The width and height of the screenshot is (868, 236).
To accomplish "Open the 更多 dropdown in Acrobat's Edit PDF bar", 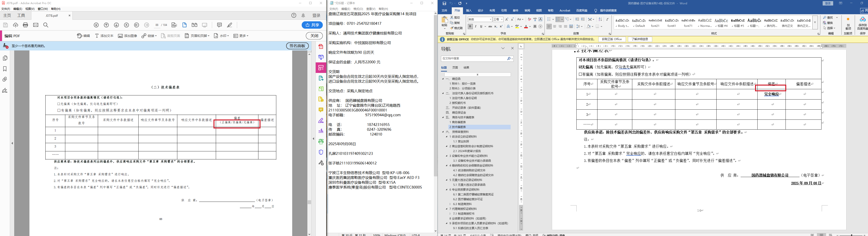I will click(x=241, y=36).
